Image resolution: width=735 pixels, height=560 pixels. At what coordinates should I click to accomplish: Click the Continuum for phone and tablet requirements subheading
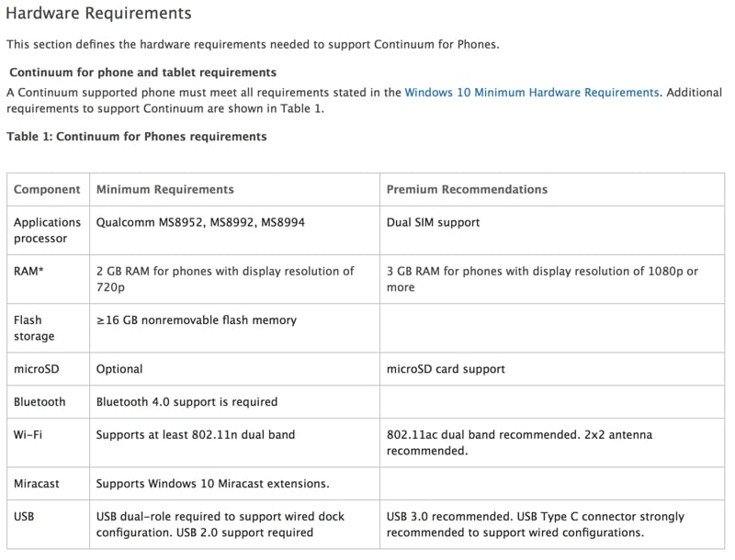point(142,72)
